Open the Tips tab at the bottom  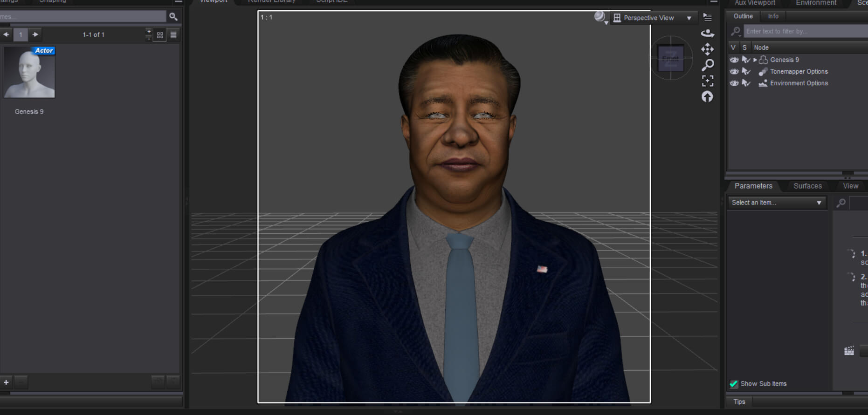(739, 402)
